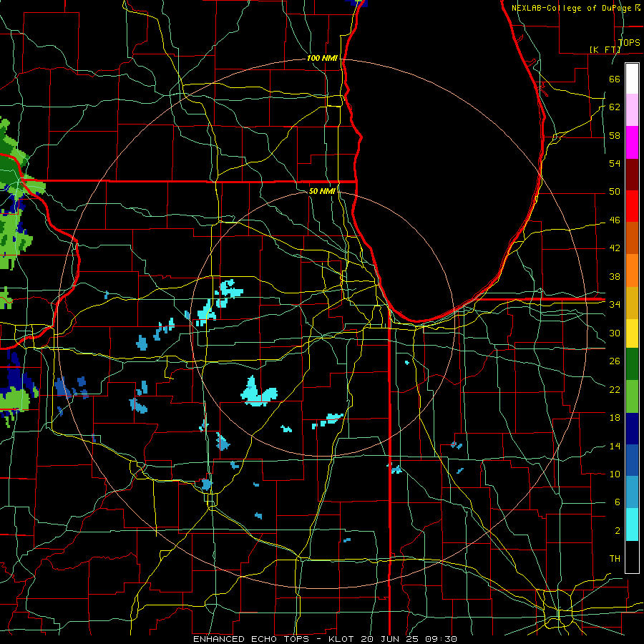Click the 42 legend value label
The image size is (644, 644).
(615, 248)
